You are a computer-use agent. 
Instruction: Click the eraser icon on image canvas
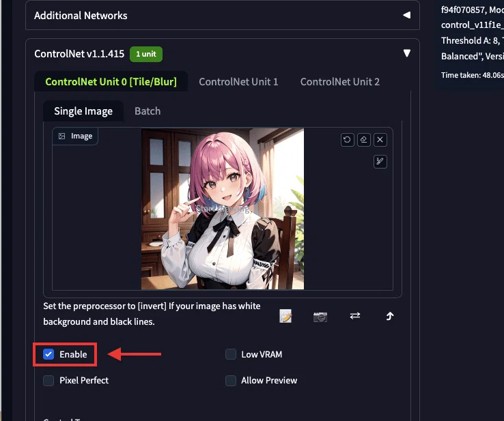click(363, 140)
